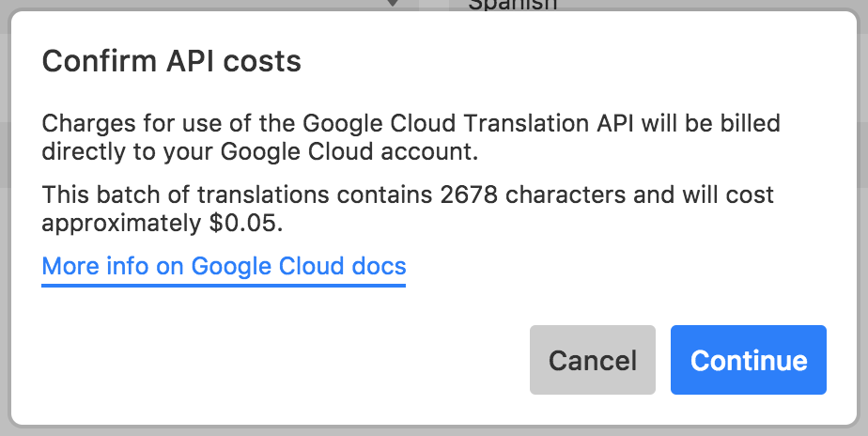The height and width of the screenshot is (436, 868).
Task: Select the Spanish language label behind dialog
Action: coord(512,5)
